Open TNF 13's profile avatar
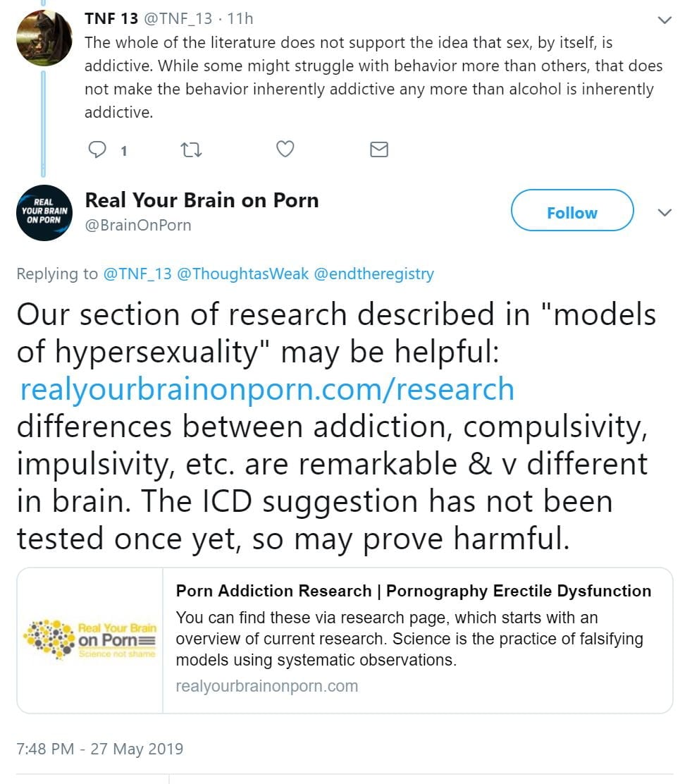The width and height of the screenshot is (692, 784). 45,39
